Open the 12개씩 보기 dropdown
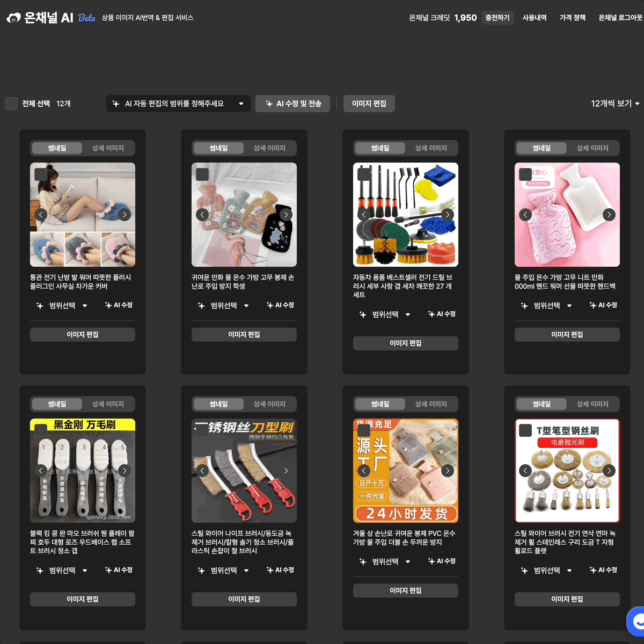 point(615,104)
